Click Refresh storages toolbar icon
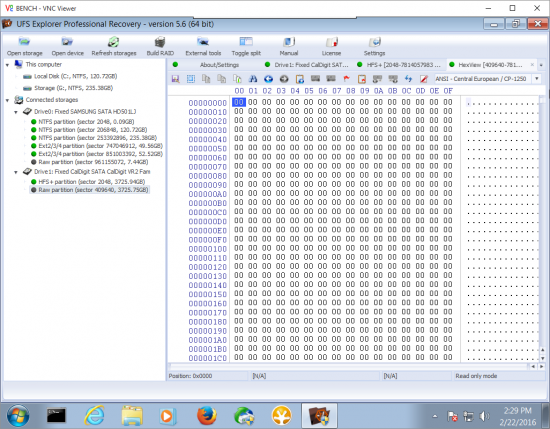The height and width of the screenshot is (429, 550). point(114,46)
